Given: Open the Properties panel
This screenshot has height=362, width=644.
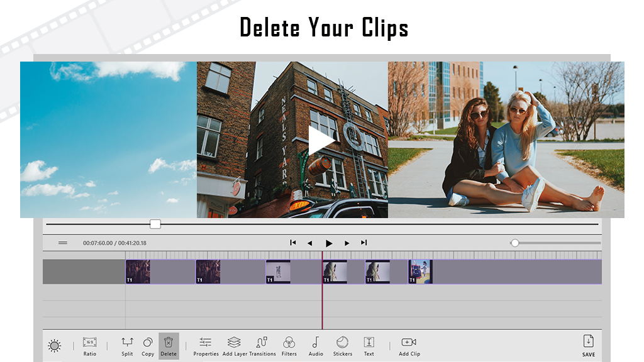Looking at the screenshot, I should 206,343.
